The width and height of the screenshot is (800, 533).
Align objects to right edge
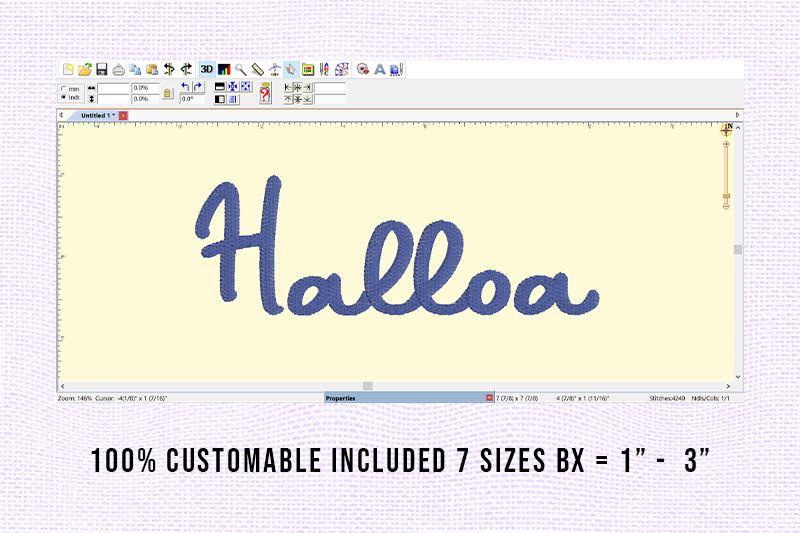tap(308, 88)
